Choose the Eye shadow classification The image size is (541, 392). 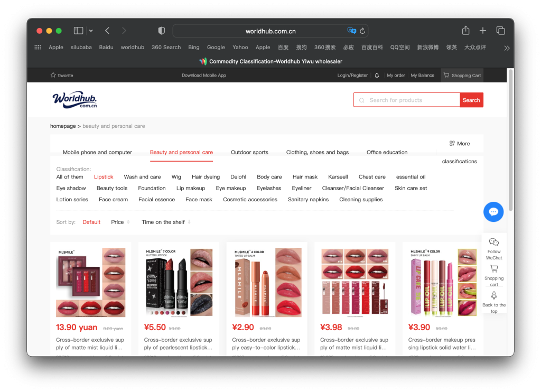71,189
